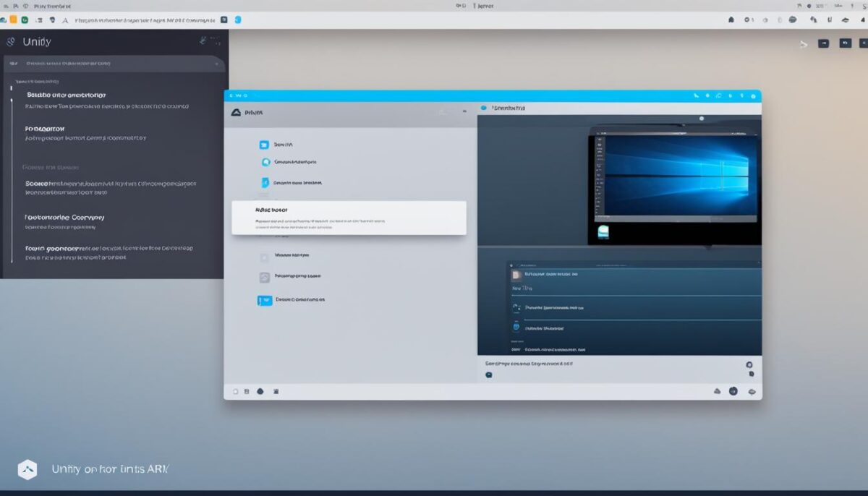The width and height of the screenshot is (868, 496).
Task: Select the white highlighted card in the dialog
Action: (x=349, y=218)
